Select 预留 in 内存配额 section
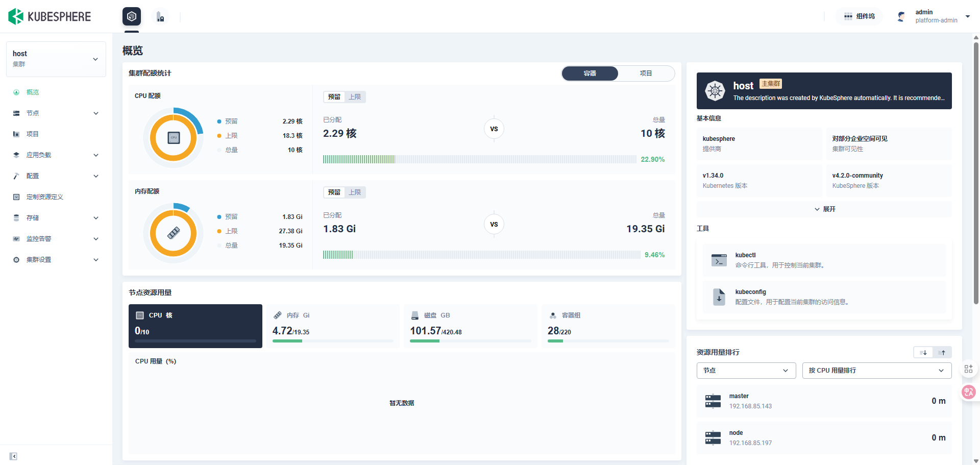 (x=334, y=192)
